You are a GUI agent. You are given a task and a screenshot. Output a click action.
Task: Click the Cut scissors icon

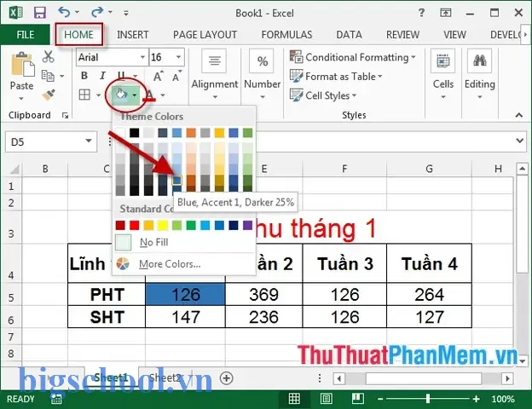tap(49, 56)
